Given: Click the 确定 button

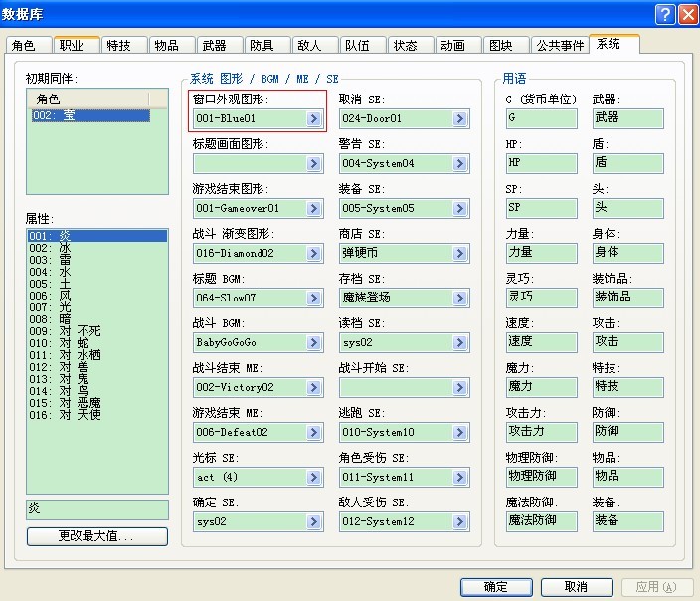Looking at the screenshot, I should click(496, 587).
